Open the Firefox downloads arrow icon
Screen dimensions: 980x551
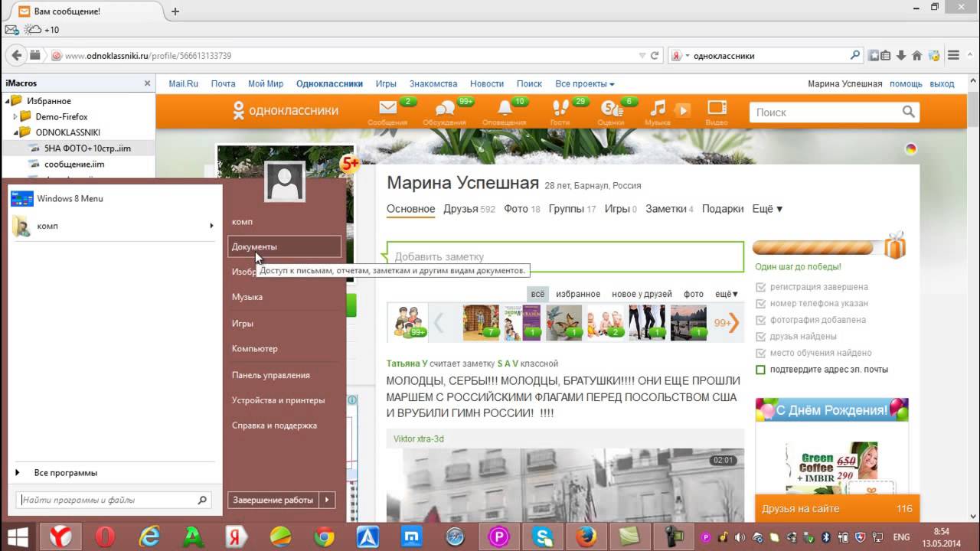(x=901, y=56)
